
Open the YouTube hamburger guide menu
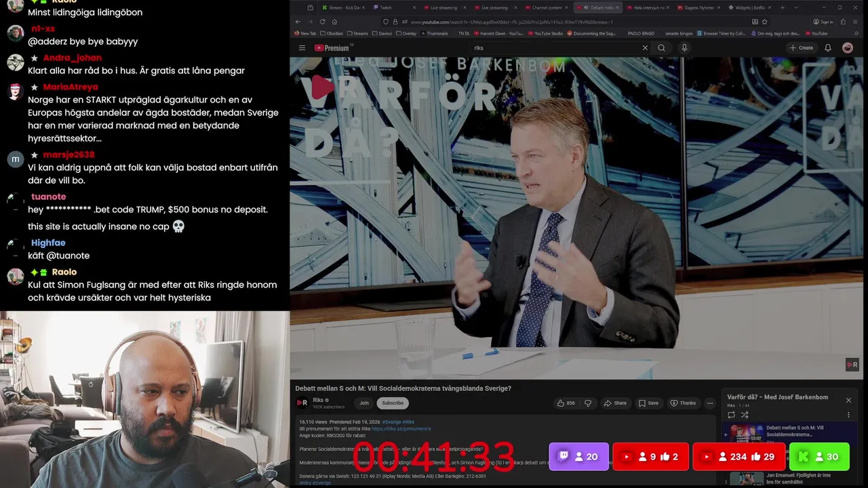[x=302, y=48]
